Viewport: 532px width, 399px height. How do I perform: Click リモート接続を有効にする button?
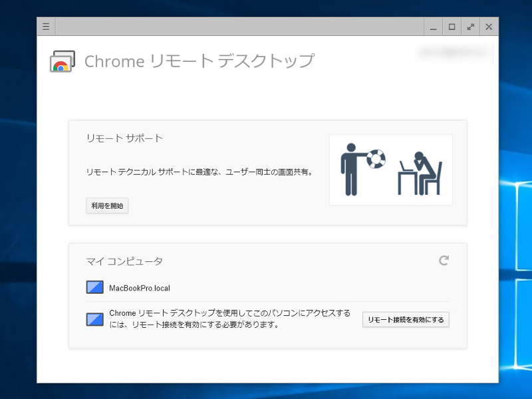point(406,320)
